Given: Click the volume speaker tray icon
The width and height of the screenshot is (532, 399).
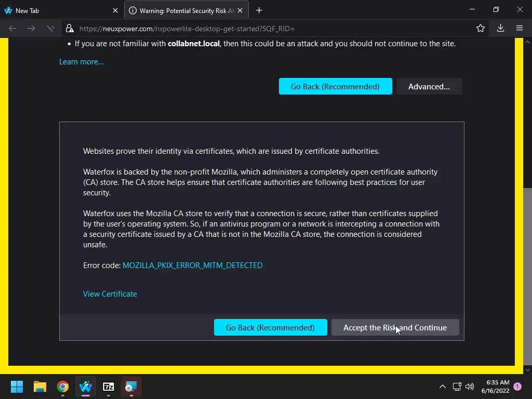Looking at the screenshot, I should pos(470,387).
